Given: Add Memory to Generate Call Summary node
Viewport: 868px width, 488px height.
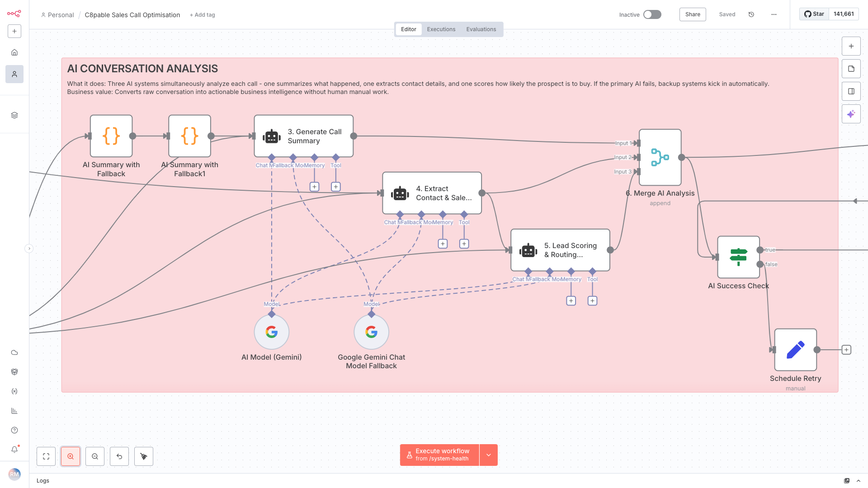Looking at the screenshot, I should (x=314, y=187).
